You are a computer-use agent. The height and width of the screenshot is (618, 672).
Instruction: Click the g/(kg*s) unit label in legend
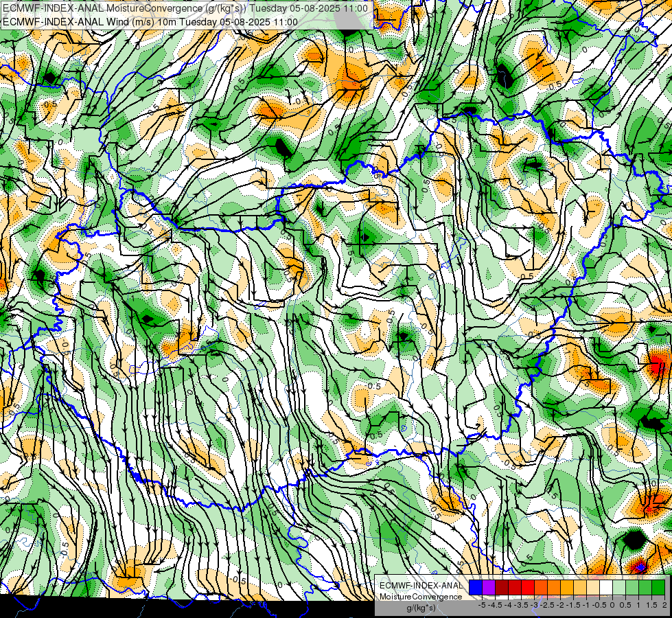click(421, 608)
